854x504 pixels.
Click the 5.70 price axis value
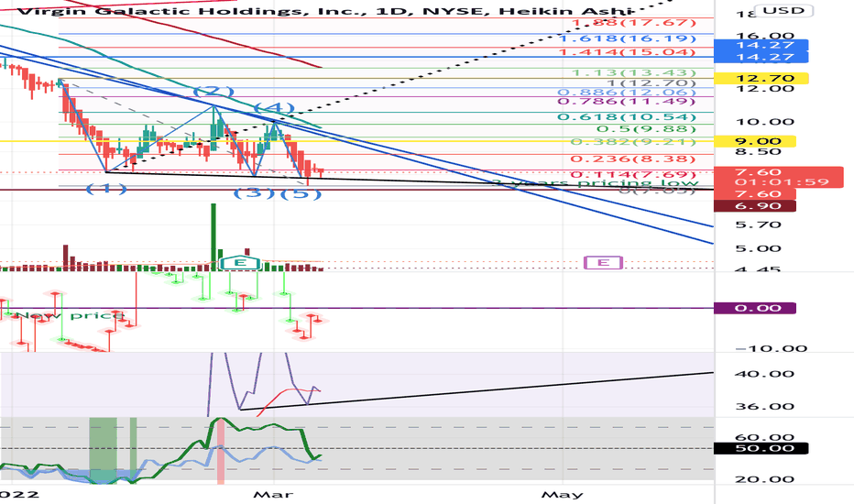[758, 225]
